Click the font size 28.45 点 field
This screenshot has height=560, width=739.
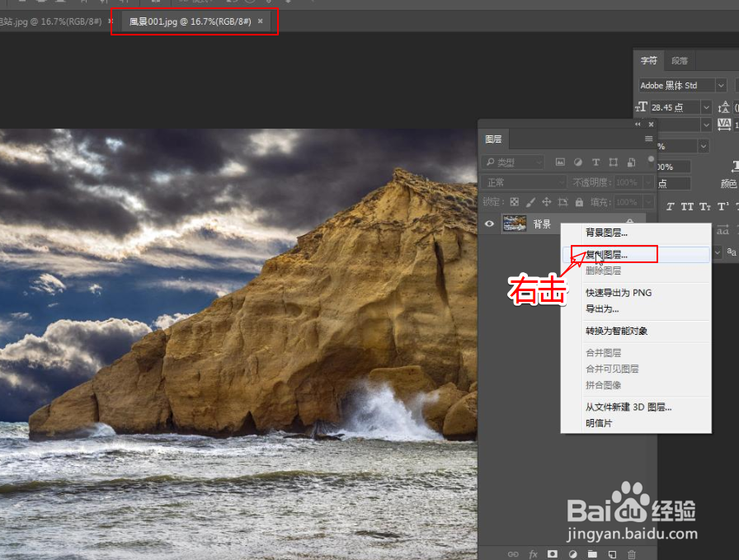click(675, 107)
